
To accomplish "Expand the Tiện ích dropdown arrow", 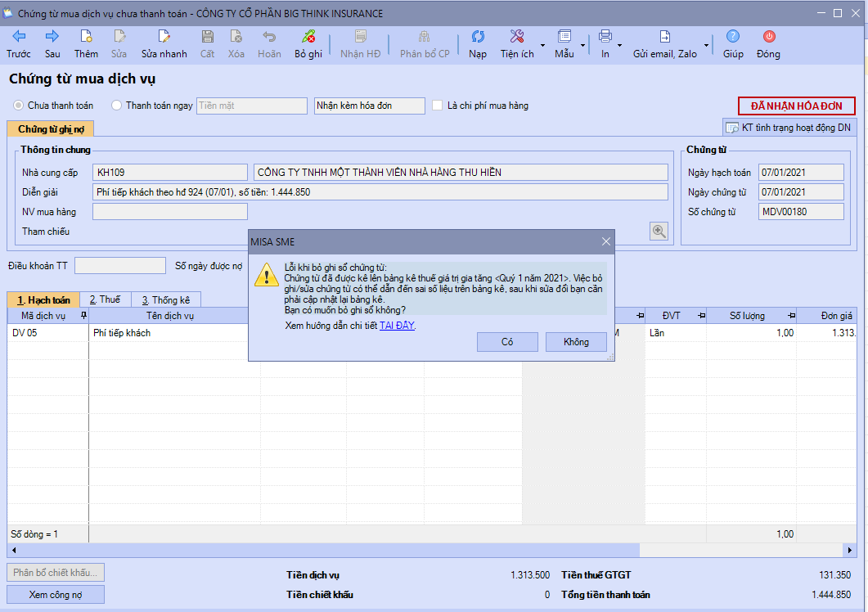I will pos(543,44).
